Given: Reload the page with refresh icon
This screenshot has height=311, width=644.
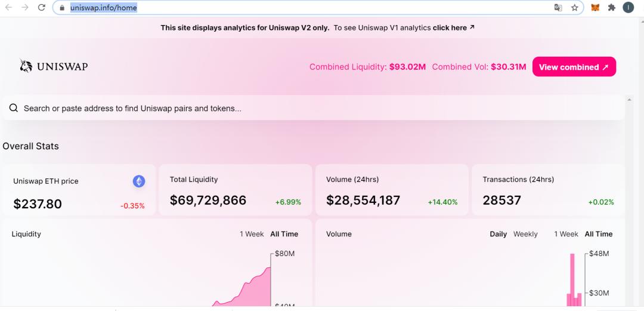Looking at the screenshot, I should (x=42, y=7).
